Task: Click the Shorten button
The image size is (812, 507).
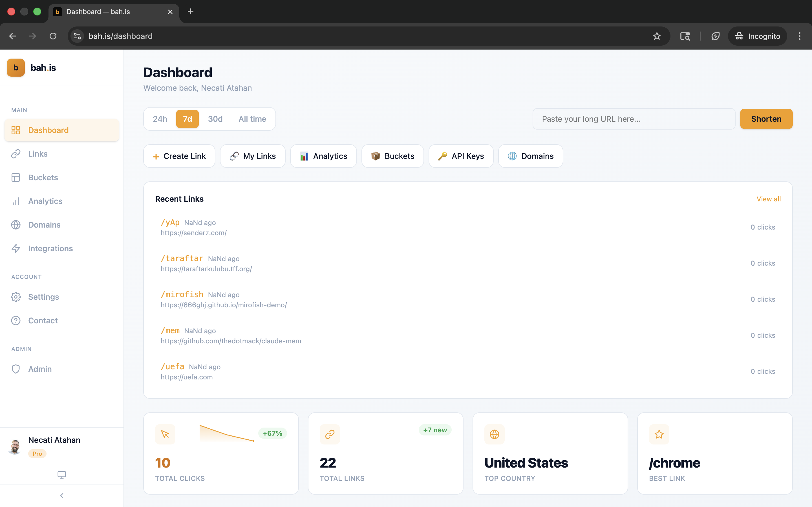Action: point(766,119)
